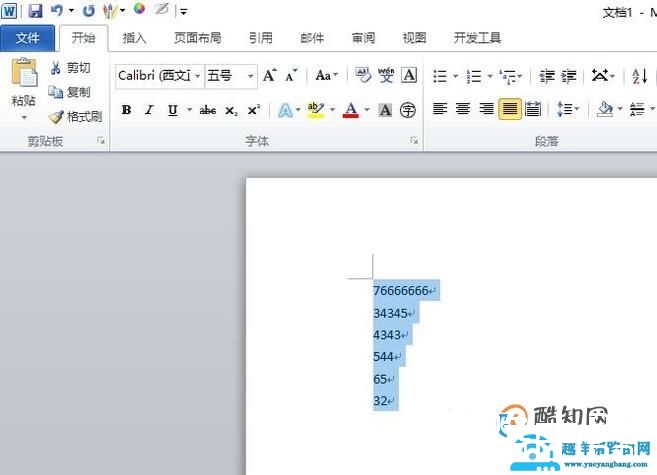Switch to the Developer (开发工具) tab

[x=477, y=38]
